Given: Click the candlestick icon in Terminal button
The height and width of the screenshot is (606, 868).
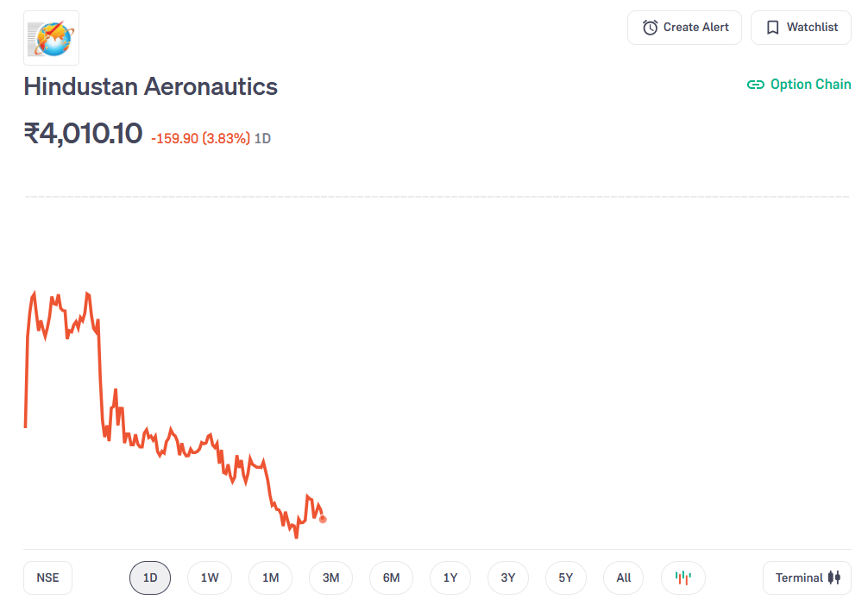Looking at the screenshot, I should (833, 578).
